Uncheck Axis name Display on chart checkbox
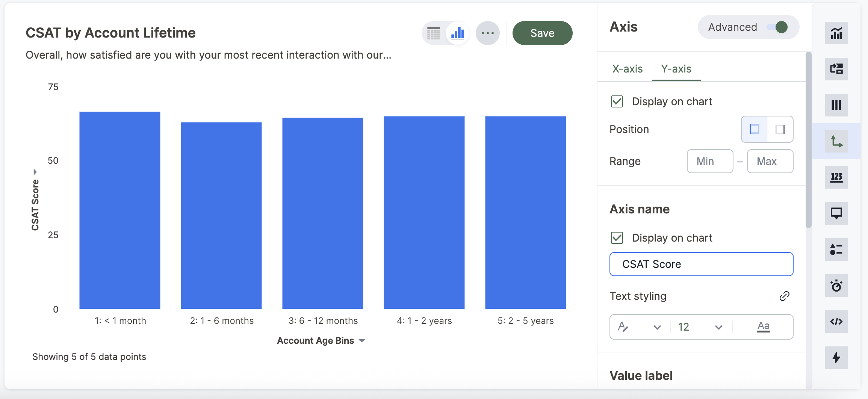 pos(617,238)
